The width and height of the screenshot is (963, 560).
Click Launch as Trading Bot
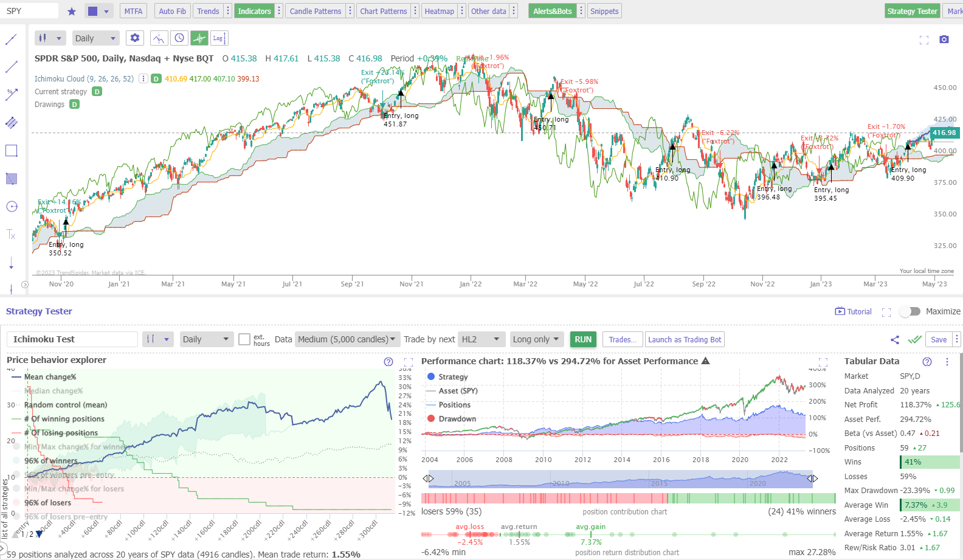(685, 339)
